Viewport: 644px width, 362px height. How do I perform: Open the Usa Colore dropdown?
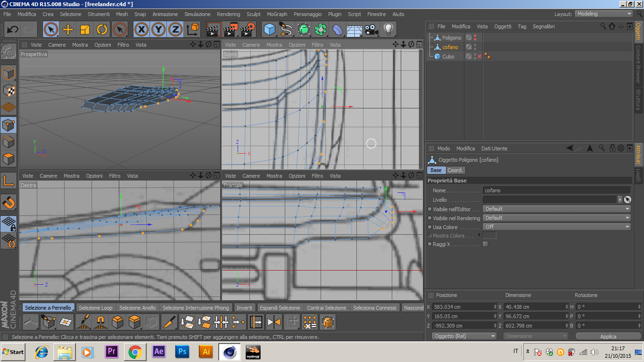(x=557, y=227)
